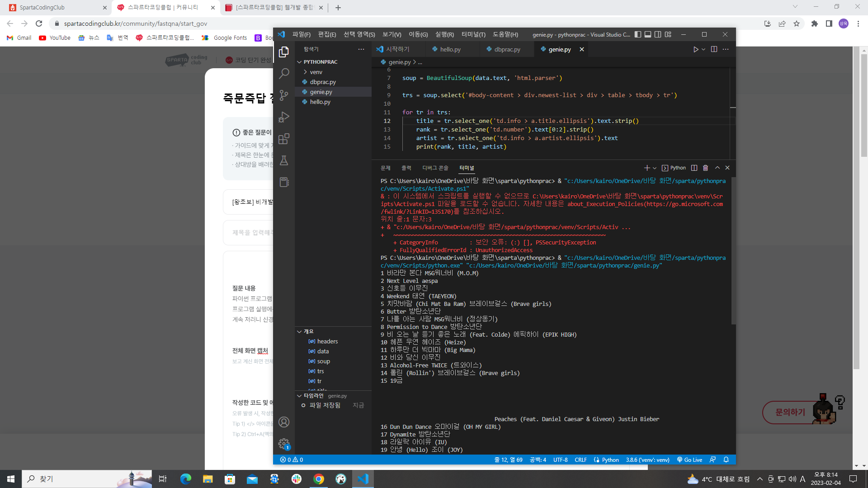868x488 pixels.
Task: Open the YouTube bookmark
Action: [x=55, y=38]
